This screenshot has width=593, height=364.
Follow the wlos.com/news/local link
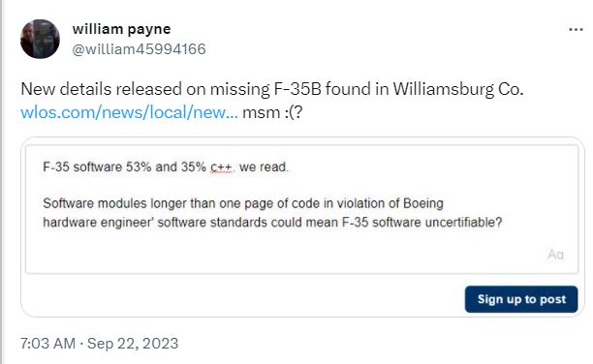[x=129, y=112]
